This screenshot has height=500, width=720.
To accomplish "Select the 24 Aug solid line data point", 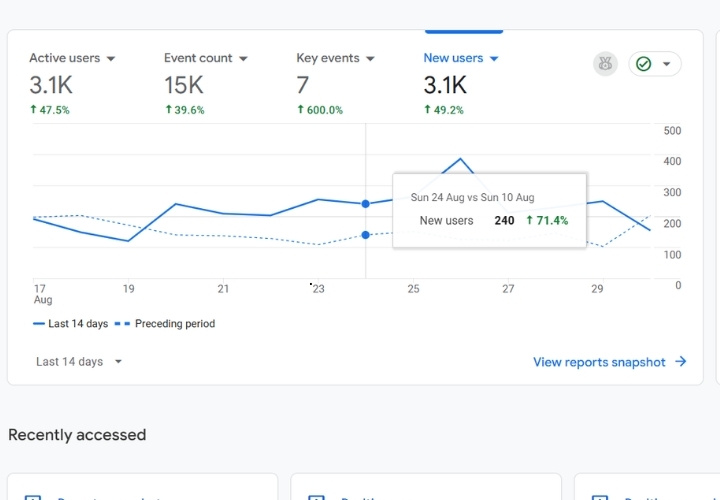I will pos(366,204).
